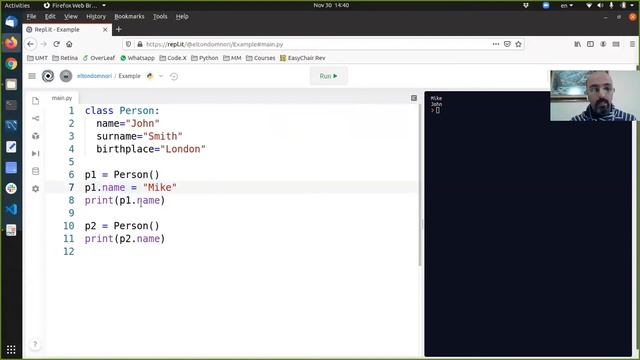Go to Firefox home page
This screenshot has height=360, width=640.
69,44
